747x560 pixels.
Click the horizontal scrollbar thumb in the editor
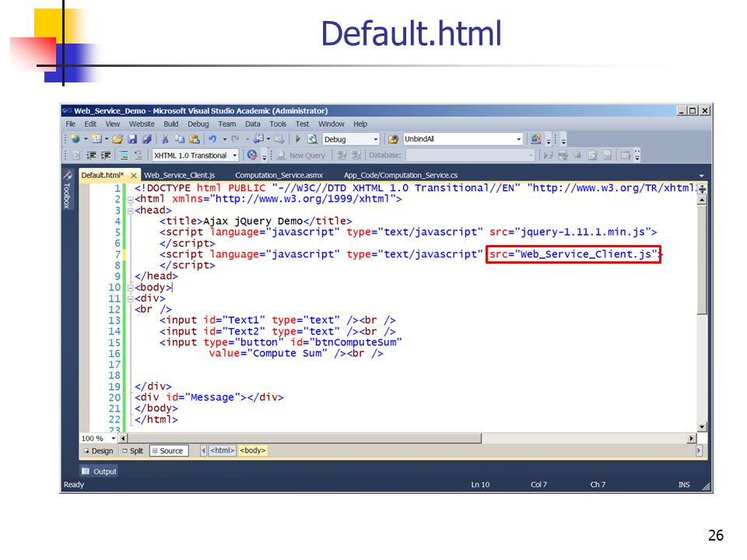(305, 439)
